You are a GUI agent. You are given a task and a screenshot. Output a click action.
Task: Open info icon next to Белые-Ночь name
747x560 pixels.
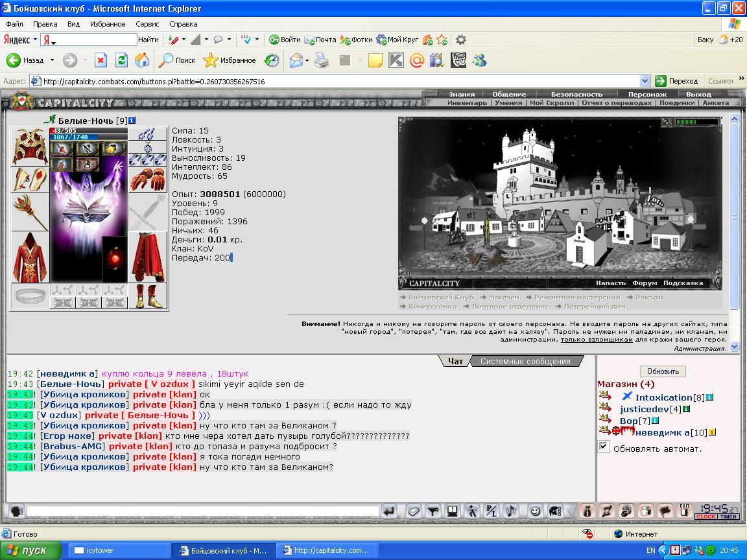[x=132, y=121]
